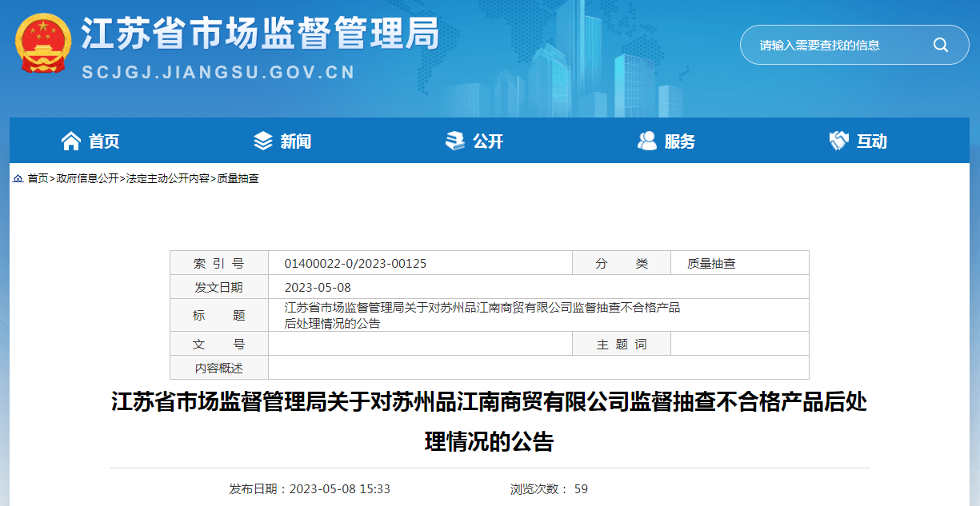Viewport: 980px width, 506px height.
Task: Click the stacked layers icon beside 新闻
Action: 262,141
